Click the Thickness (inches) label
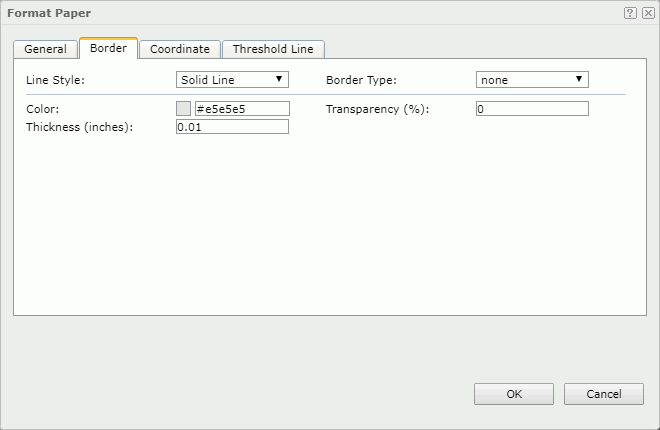This screenshot has height=430, width=660. (x=79, y=127)
